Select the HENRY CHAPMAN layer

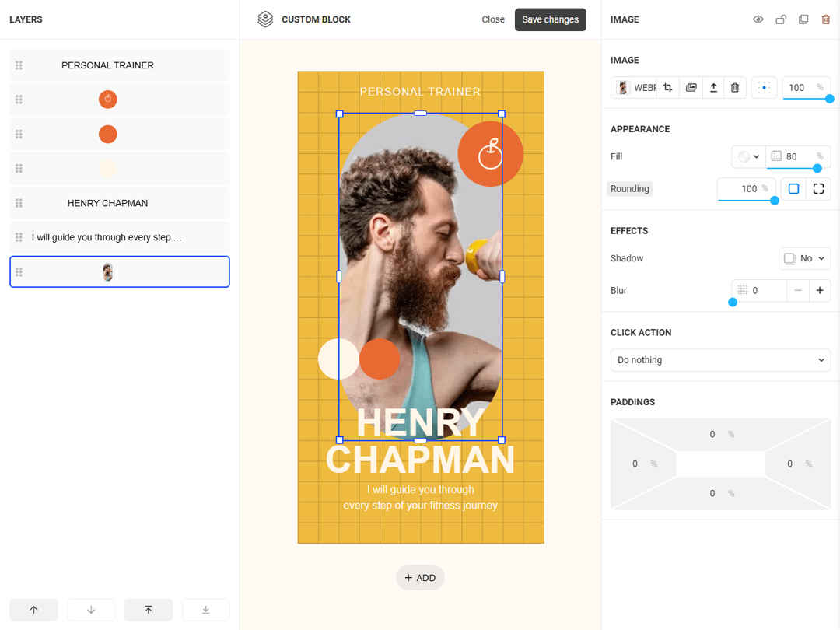[119, 203]
